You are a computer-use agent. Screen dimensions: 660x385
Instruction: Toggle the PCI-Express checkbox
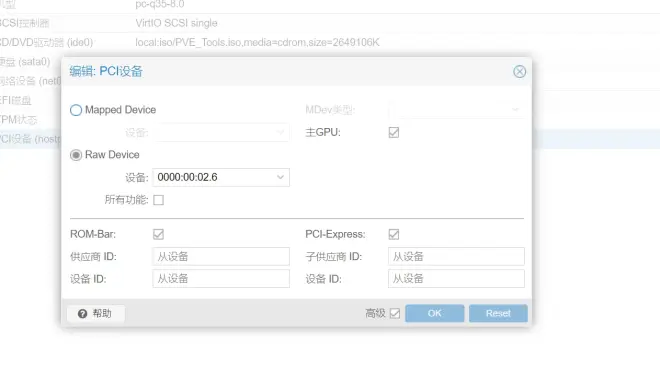point(394,234)
